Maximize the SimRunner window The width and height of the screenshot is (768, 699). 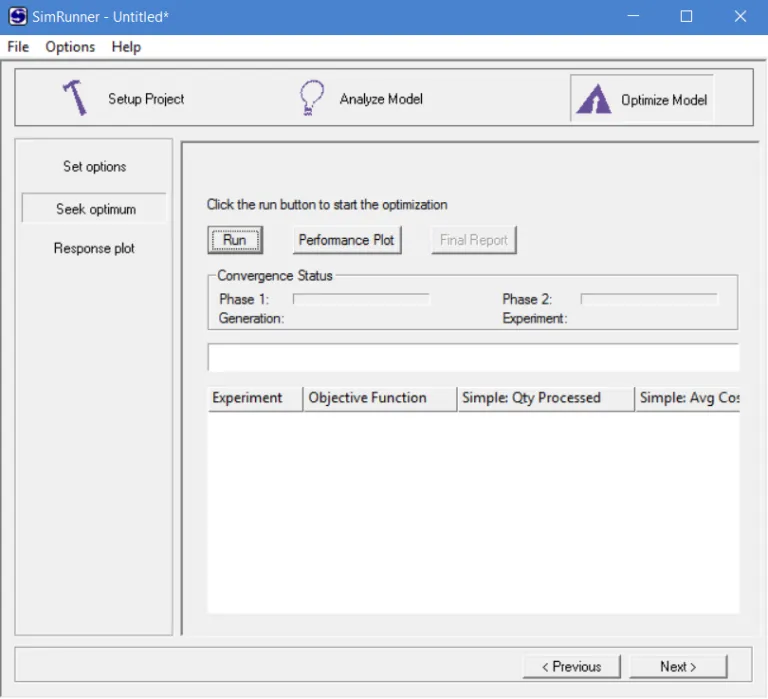click(x=687, y=16)
